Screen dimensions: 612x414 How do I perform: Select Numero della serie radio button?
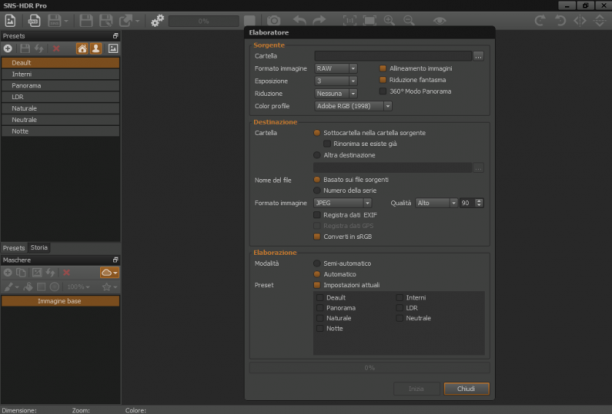(317, 190)
